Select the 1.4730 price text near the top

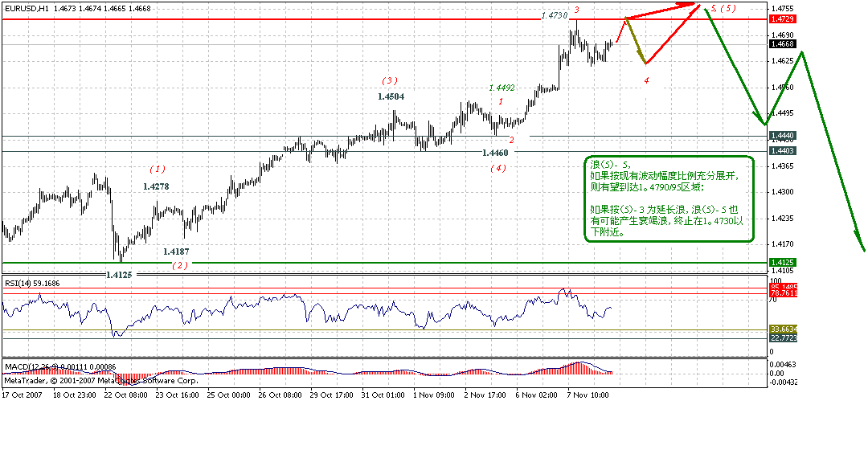pos(554,15)
